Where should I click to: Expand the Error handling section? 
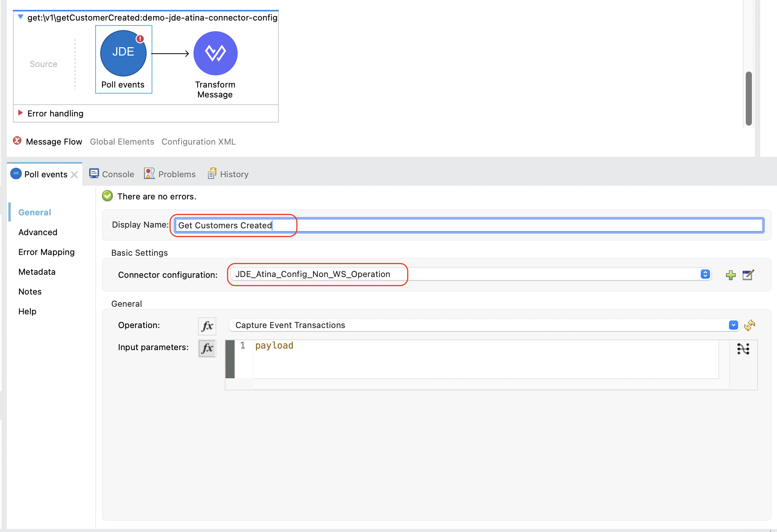pyautogui.click(x=21, y=113)
